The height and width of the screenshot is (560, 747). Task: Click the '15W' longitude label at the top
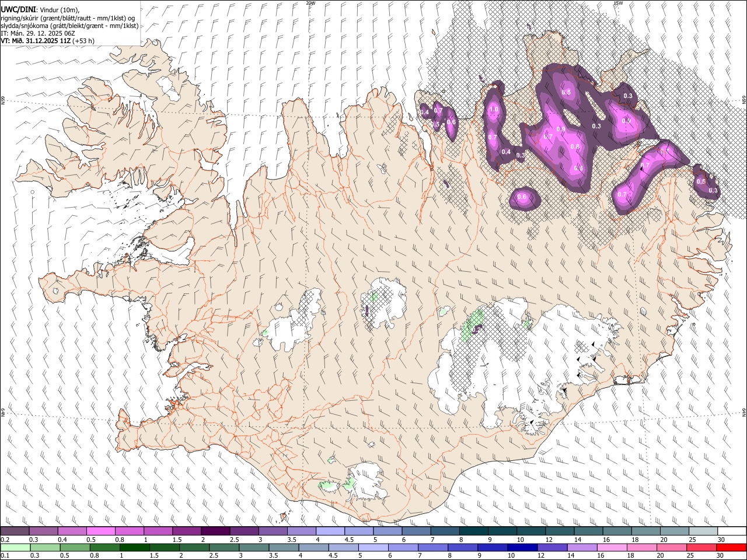(x=618, y=3)
